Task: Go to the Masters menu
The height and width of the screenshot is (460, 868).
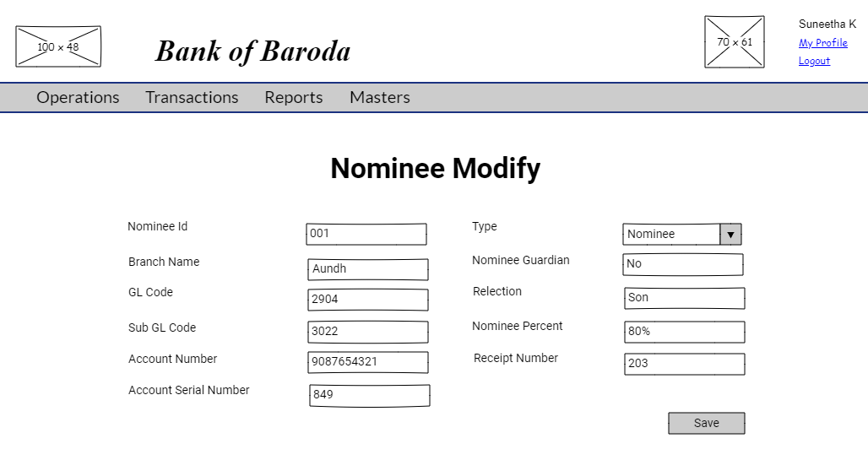Action: click(379, 97)
